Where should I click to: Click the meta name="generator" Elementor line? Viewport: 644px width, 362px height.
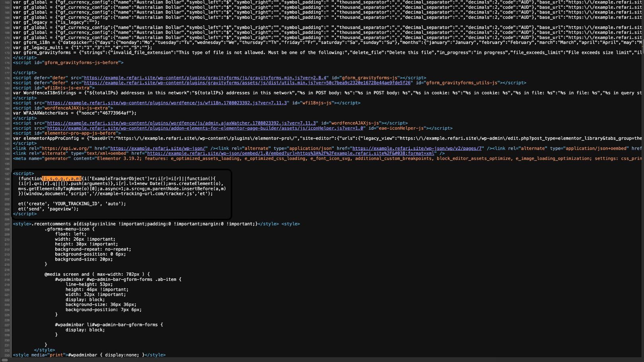pyautogui.click(x=328, y=158)
